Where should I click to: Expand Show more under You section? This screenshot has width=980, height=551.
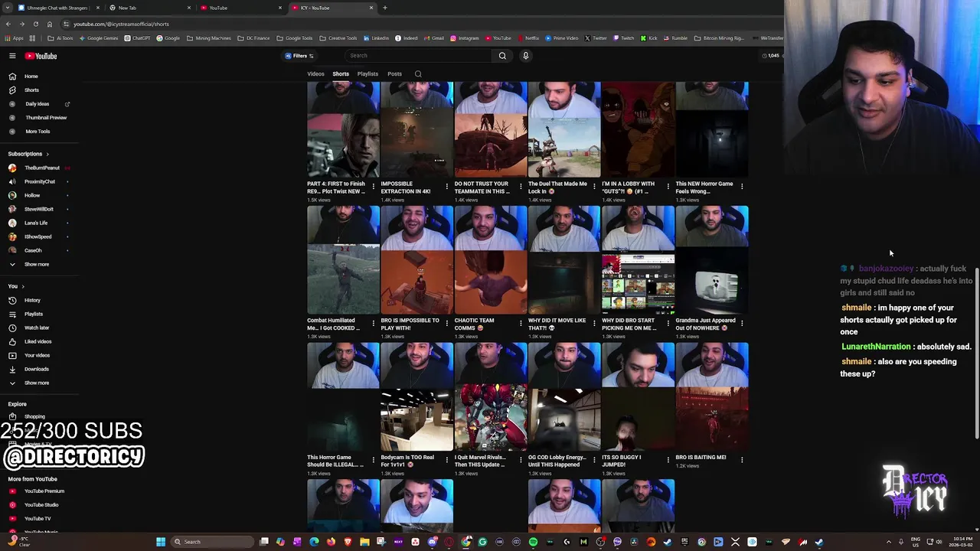pos(38,383)
